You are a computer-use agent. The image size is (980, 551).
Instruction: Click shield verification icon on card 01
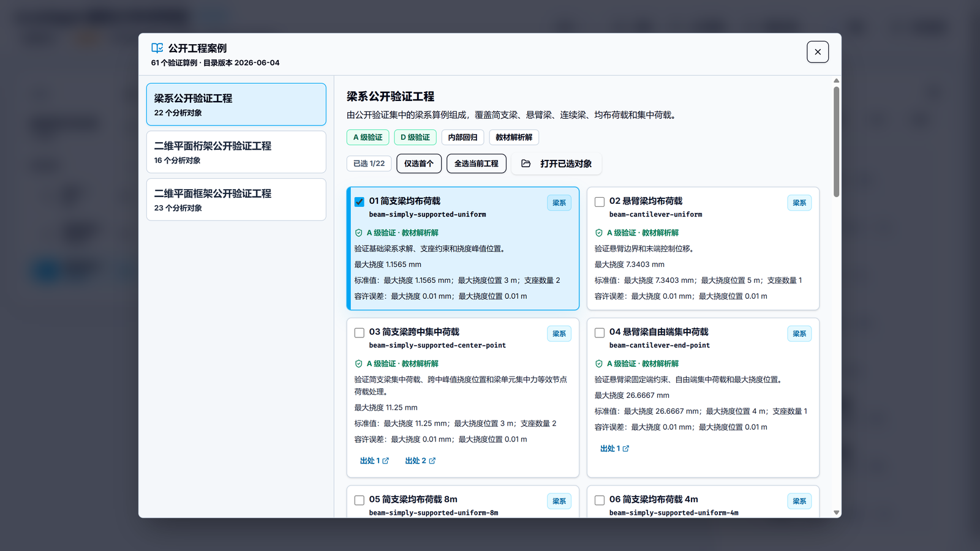[359, 233]
